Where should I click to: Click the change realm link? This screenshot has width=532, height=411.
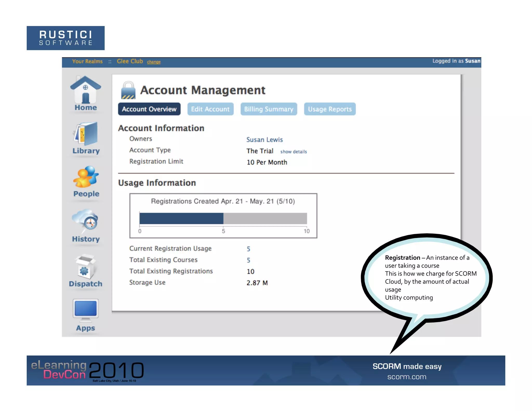click(x=154, y=62)
